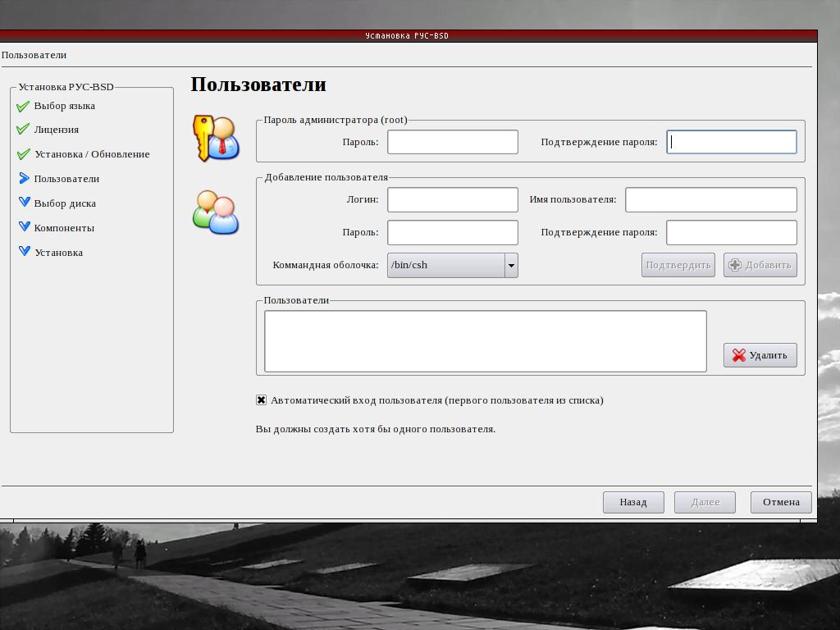The width and height of the screenshot is (840, 630).
Task: Click the administrator key icon
Action: pyautogui.click(x=215, y=138)
